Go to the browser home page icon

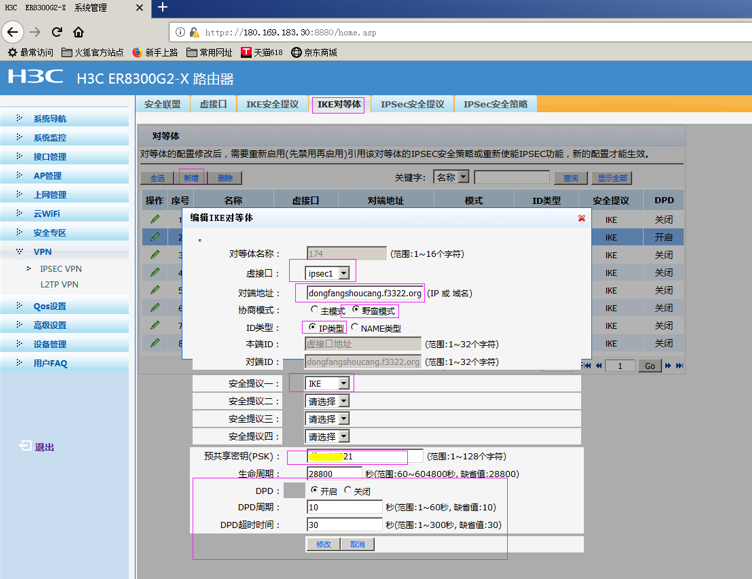79,32
